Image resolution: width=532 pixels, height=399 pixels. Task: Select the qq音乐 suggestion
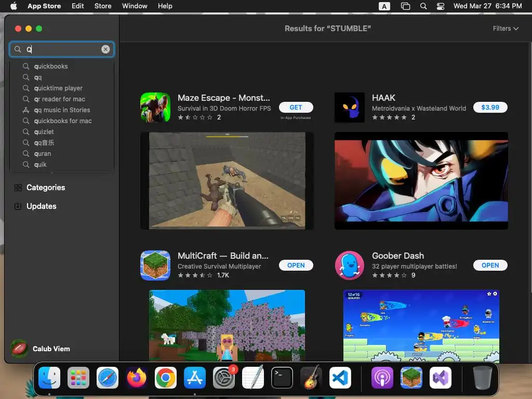tap(62, 142)
